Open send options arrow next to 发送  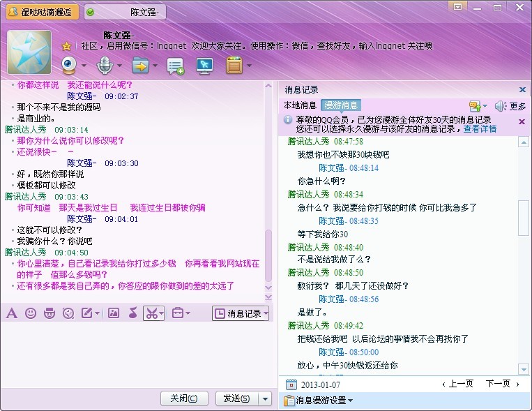tap(266, 398)
